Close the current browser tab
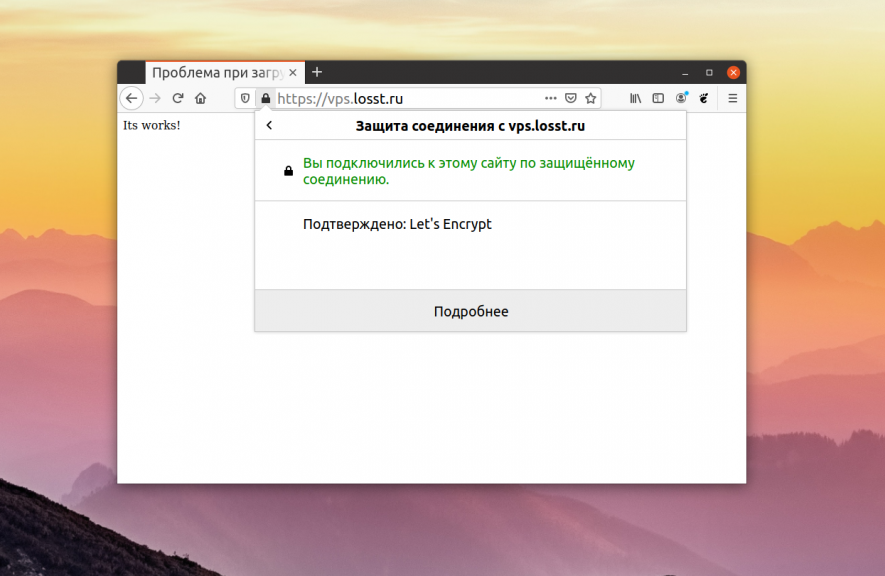 click(292, 73)
